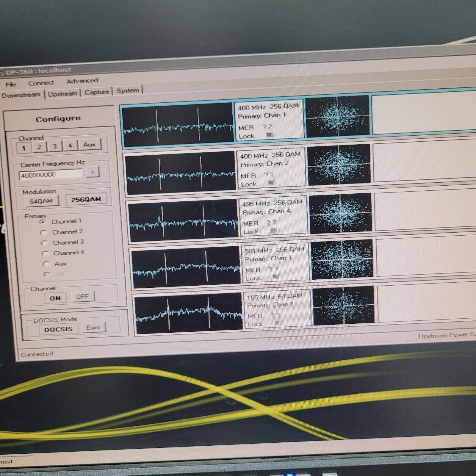The image size is (476, 476).
Task: Choose Primary Channel 4 radio button
Action: point(45,253)
